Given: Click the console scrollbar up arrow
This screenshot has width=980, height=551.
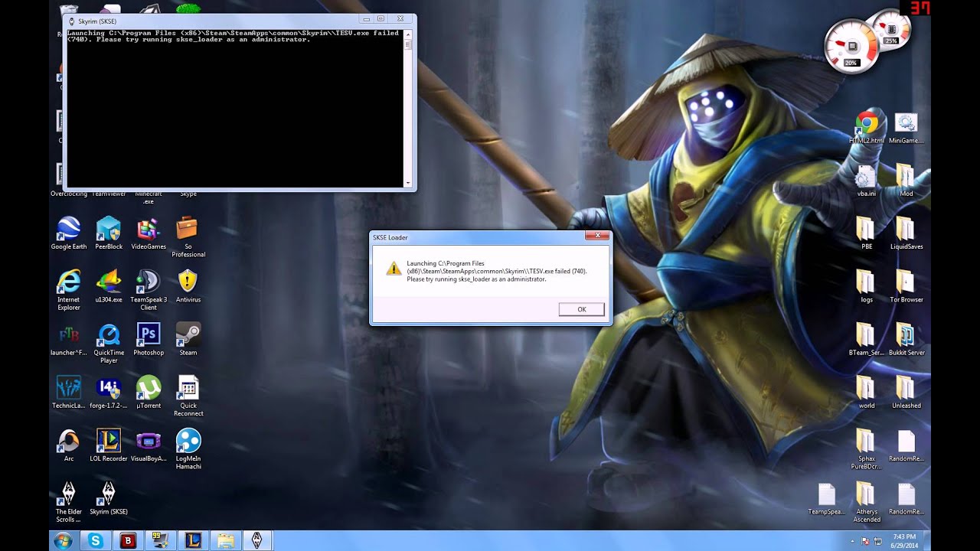Looking at the screenshot, I should (x=407, y=34).
